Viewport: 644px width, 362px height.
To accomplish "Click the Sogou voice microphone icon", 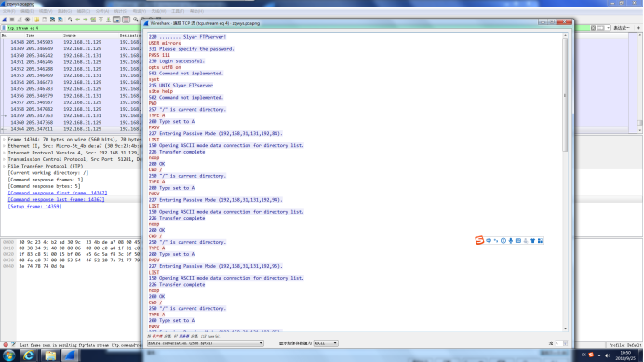I will (511, 241).
